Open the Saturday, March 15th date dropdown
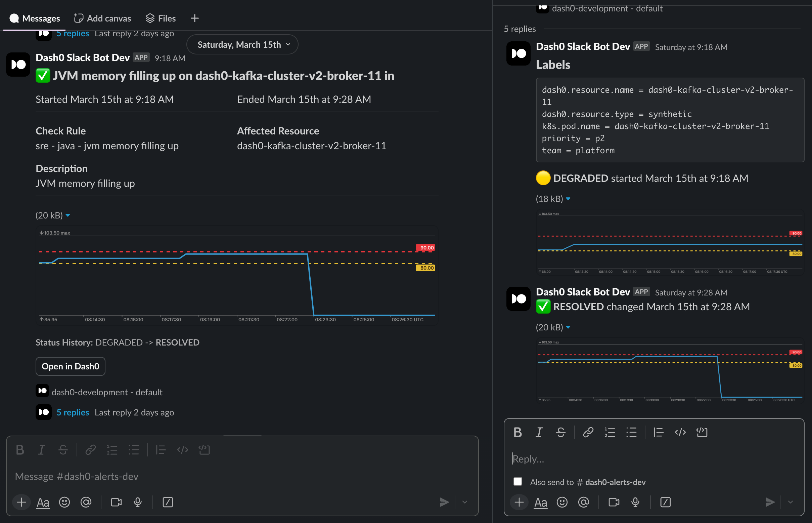This screenshot has width=812, height=523. pos(242,44)
